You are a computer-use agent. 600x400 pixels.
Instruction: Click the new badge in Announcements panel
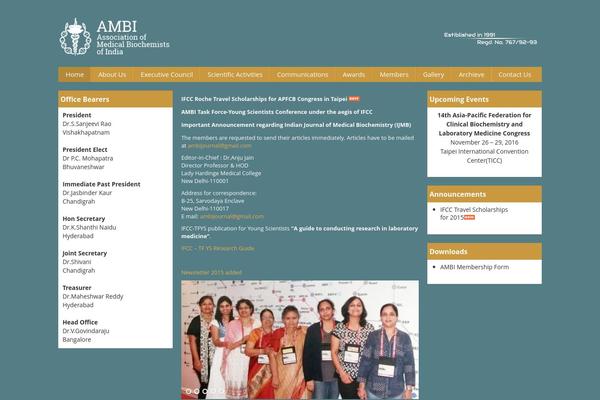point(469,217)
